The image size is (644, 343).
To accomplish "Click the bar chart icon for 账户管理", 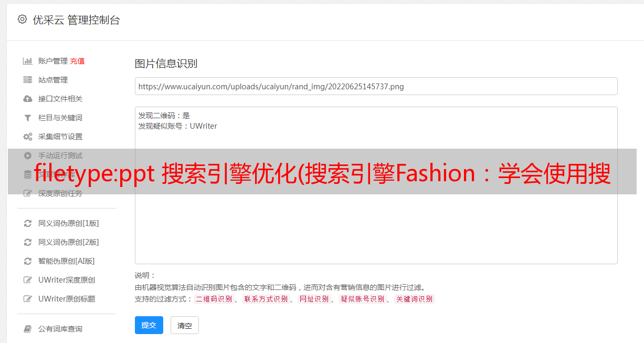I will point(28,61).
